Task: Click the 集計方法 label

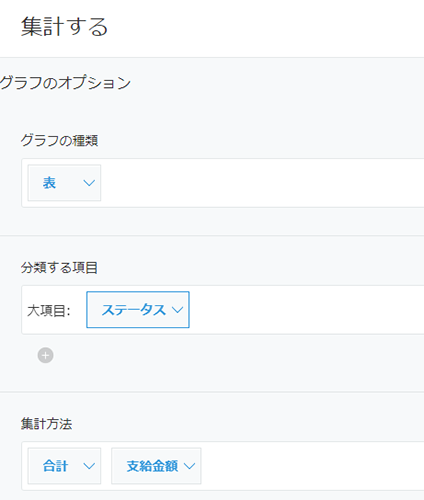Action: (46, 424)
